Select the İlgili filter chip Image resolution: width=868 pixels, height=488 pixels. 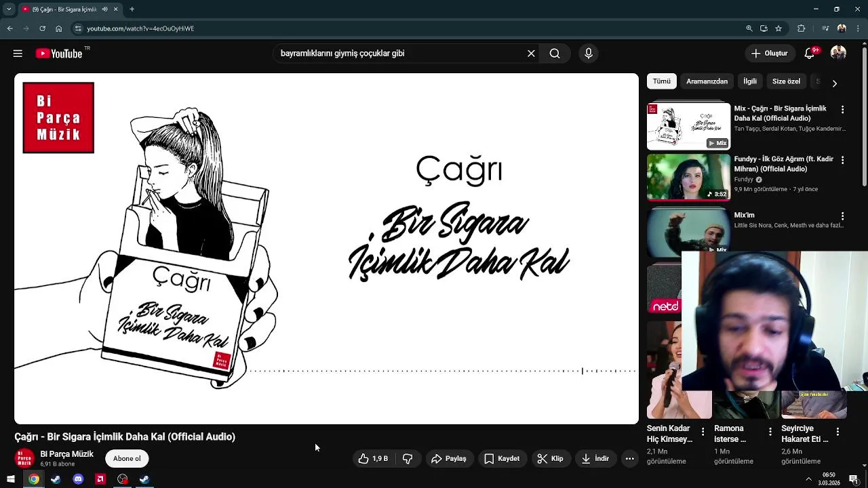(x=750, y=81)
